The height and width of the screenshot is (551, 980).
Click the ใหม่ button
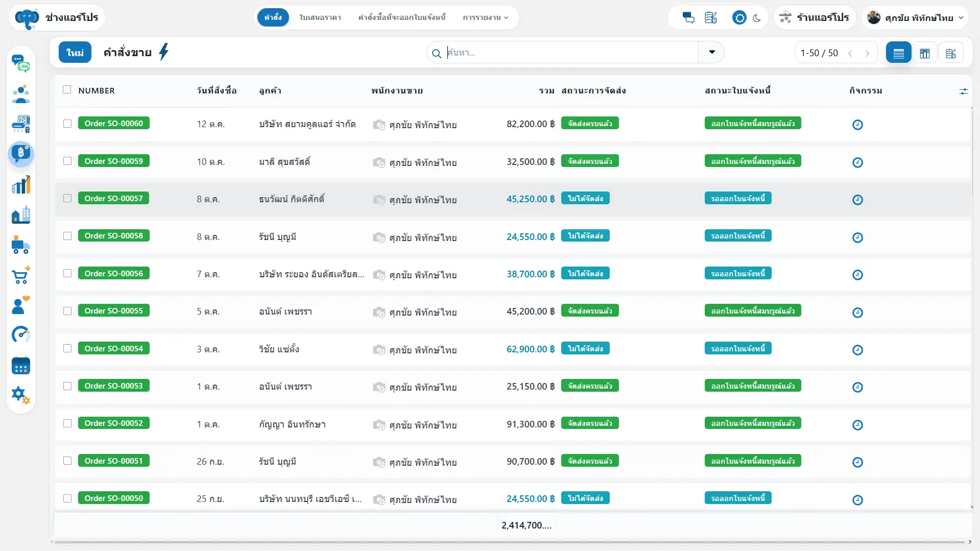[75, 53]
